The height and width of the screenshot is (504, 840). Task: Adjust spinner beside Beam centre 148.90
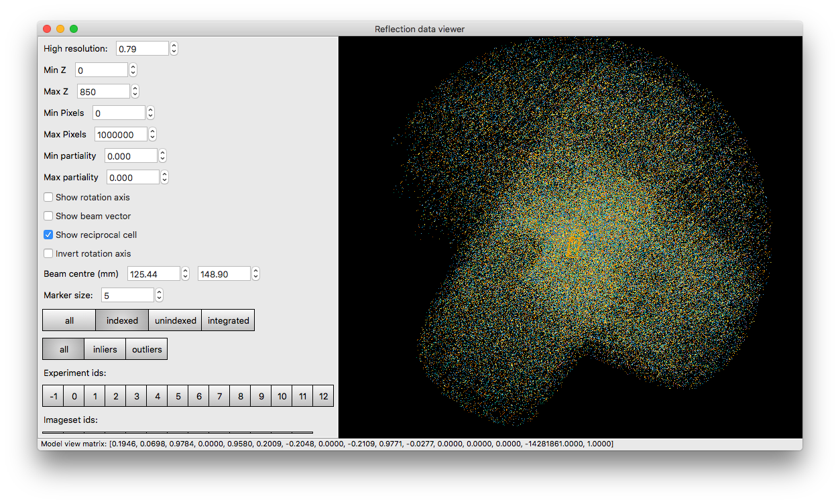(x=256, y=273)
